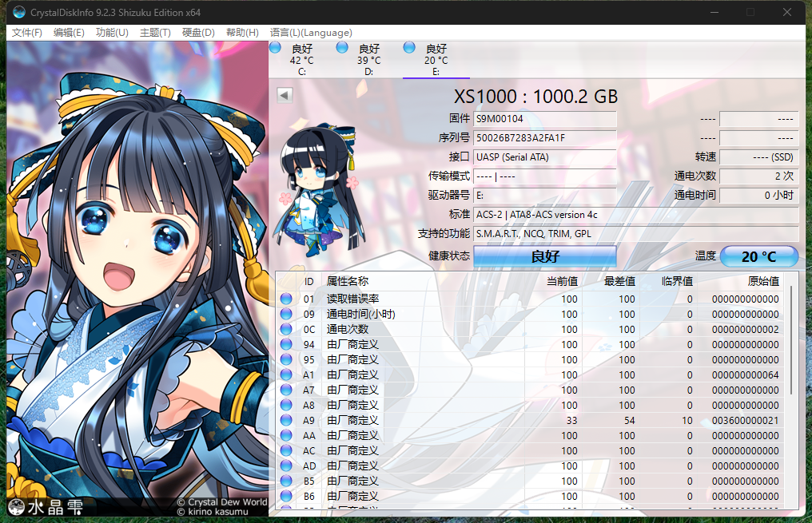Click the 读取错误率 attribute name
812x523 pixels.
pyautogui.click(x=352, y=299)
